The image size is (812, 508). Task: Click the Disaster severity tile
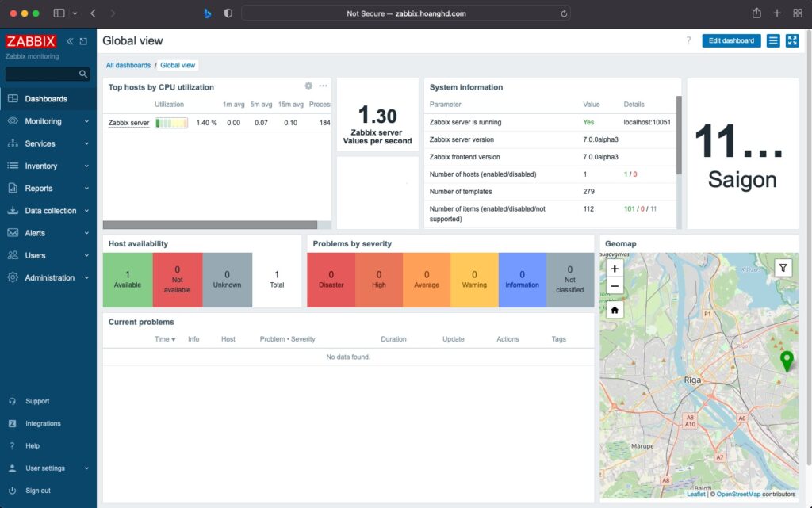[x=331, y=280]
